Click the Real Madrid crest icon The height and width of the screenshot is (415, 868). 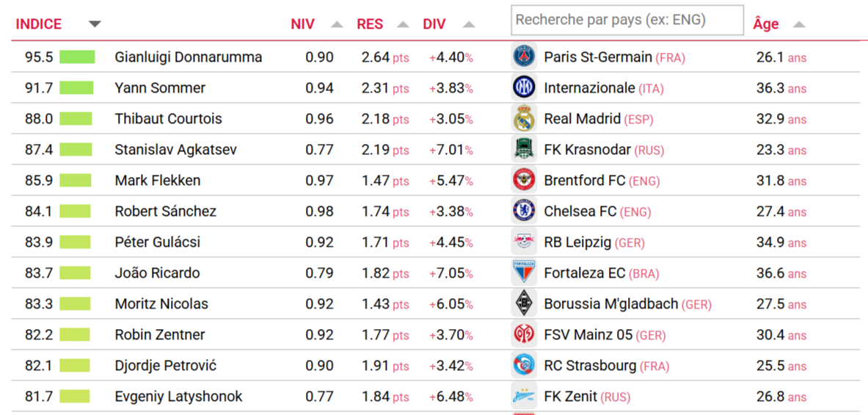[x=524, y=119]
